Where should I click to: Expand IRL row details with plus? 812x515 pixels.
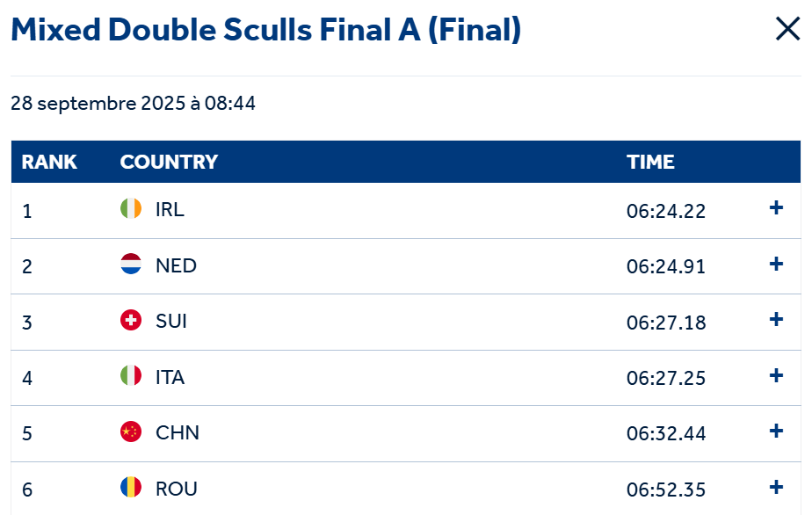pos(776,208)
